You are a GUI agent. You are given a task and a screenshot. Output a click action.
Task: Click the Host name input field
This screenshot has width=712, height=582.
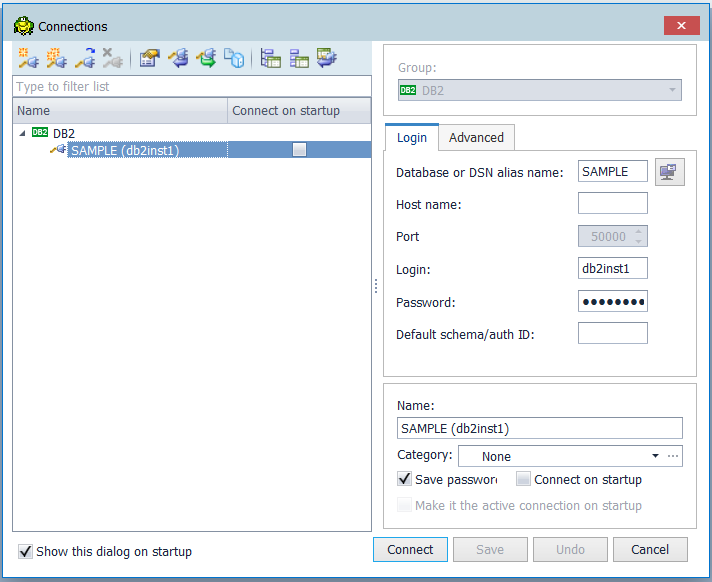(x=612, y=204)
